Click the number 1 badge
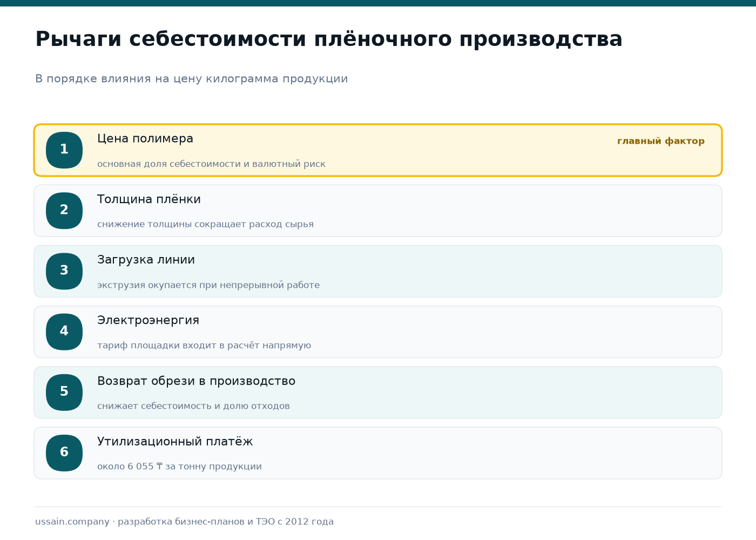The height and width of the screenshot is (540, 756). coord(64,150)
